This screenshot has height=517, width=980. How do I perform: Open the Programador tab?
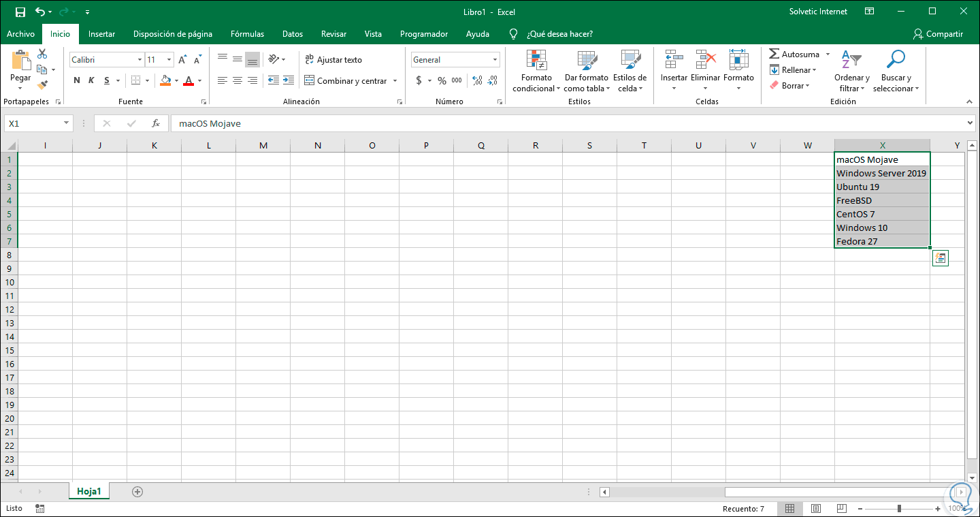424,34
